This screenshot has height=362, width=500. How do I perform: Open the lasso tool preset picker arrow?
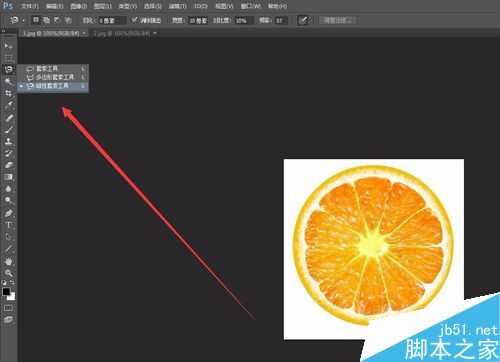coord(23,21)
